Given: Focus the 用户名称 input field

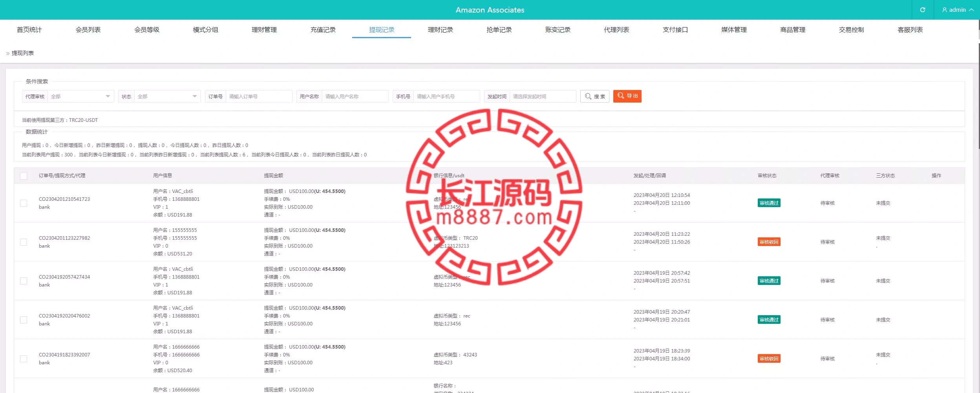Looking at the screenshot, I should [355, 96].
